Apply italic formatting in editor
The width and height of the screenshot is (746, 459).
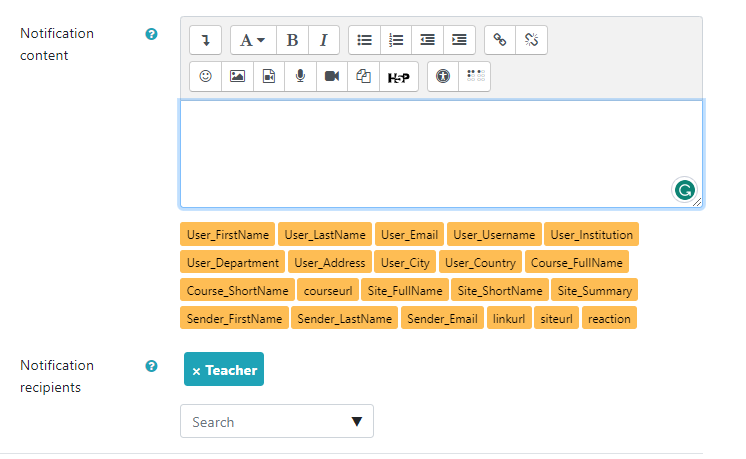pyautogui.click(x=324, y=40)
